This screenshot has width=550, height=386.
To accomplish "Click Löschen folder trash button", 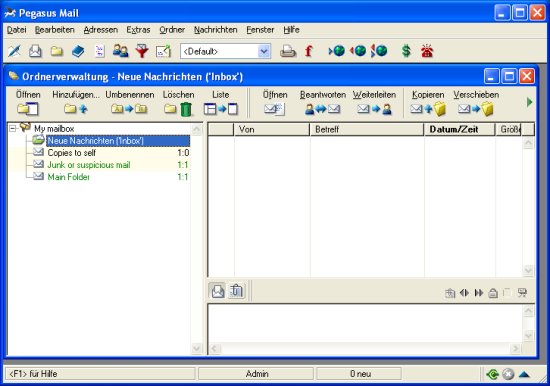I will click(x=178, y=102).
